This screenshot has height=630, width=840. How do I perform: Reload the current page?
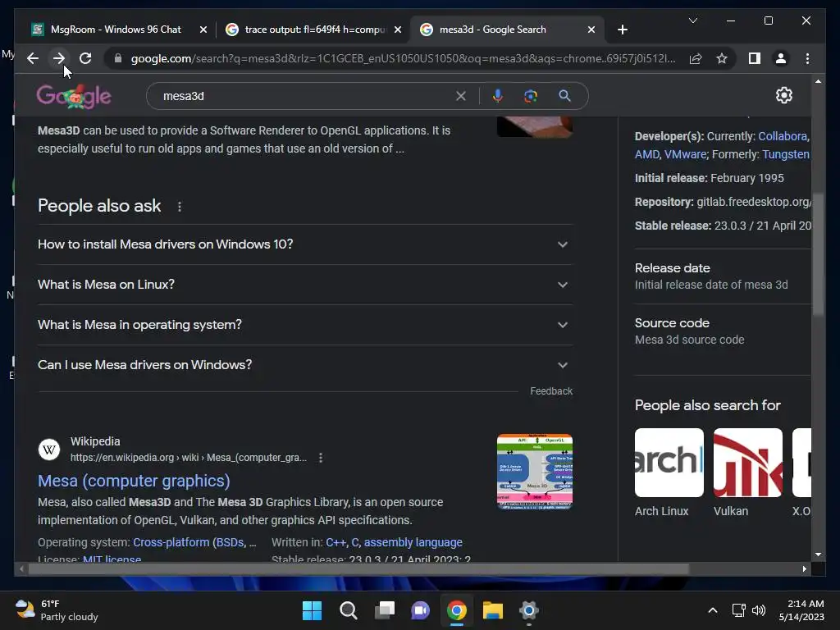click(85, 58)
